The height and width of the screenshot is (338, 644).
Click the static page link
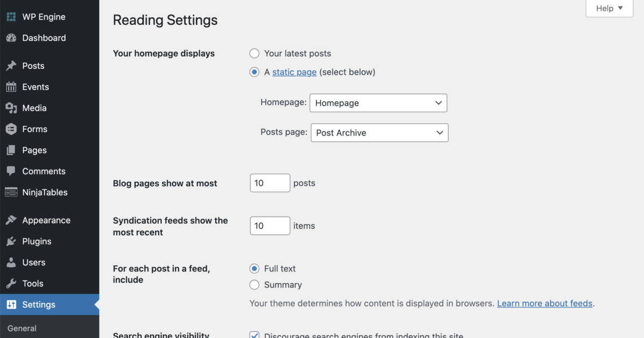click(x=294, y=71)
